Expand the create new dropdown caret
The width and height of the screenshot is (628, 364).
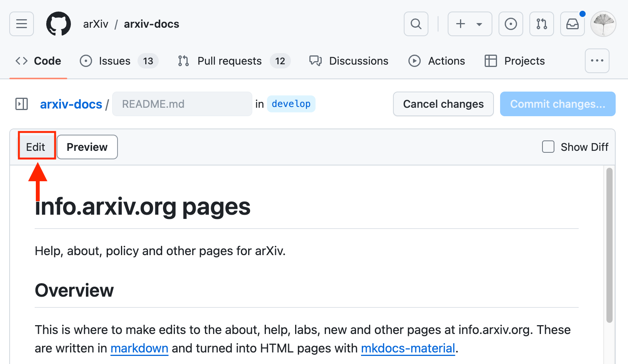click(x=479, y=24)
